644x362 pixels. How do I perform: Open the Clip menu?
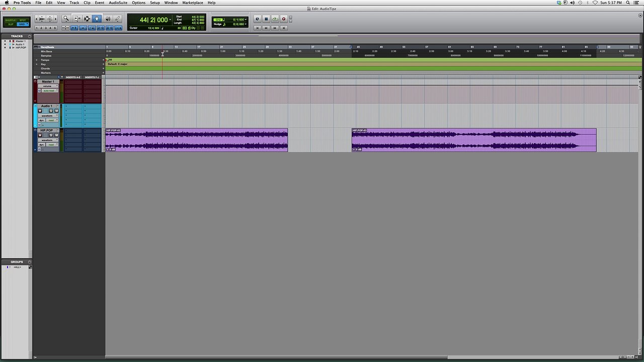87,3
